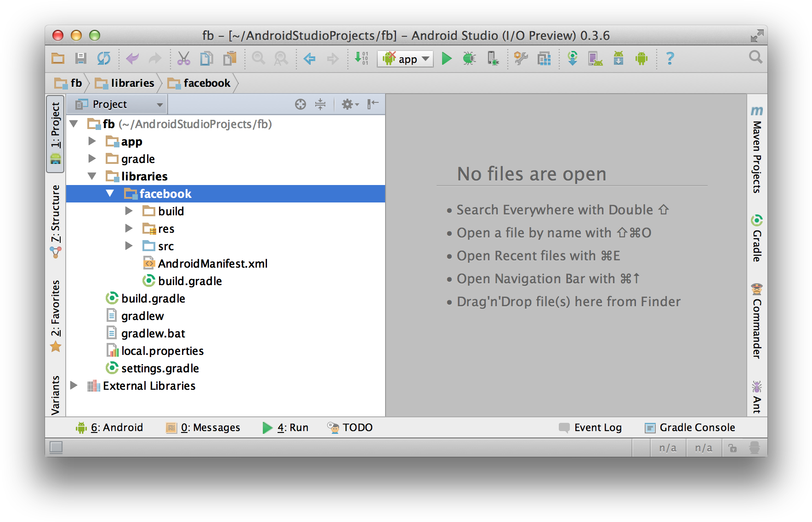
Task: Toggle the Gradle tool window
Action: point(756,239)
